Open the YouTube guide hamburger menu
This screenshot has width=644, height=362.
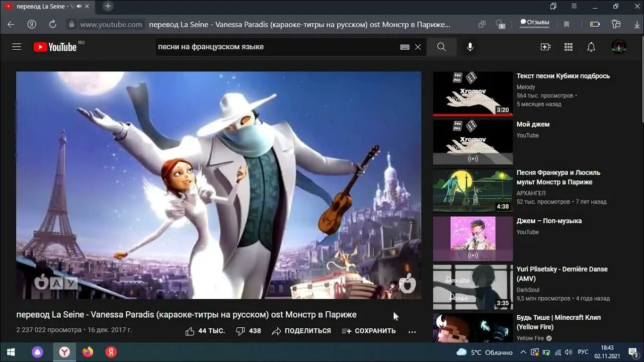(x=17, y=47)
